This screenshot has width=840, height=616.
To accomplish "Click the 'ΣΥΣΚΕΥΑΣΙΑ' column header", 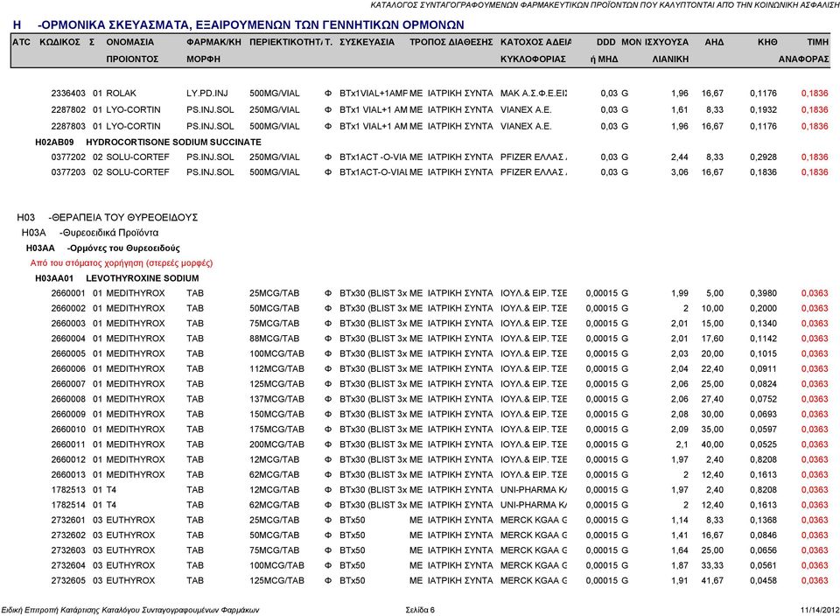I will click(367, 42).
